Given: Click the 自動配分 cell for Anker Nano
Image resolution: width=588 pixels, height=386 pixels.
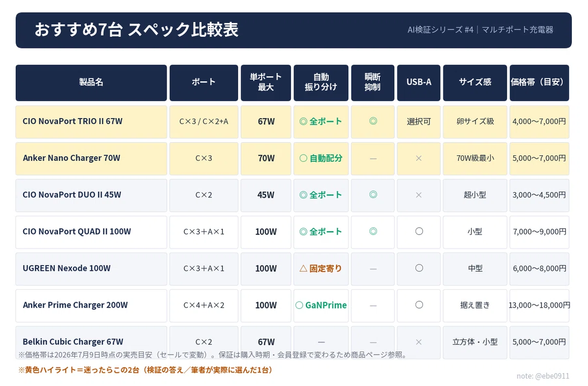Looking at the screenshot, I should [321, 158].
